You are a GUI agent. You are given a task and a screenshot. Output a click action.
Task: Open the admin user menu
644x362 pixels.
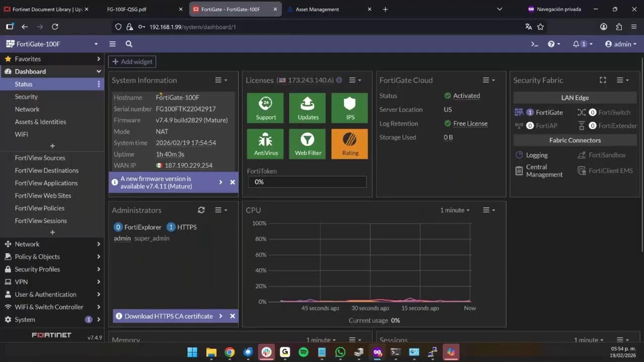tap(621, 44)
